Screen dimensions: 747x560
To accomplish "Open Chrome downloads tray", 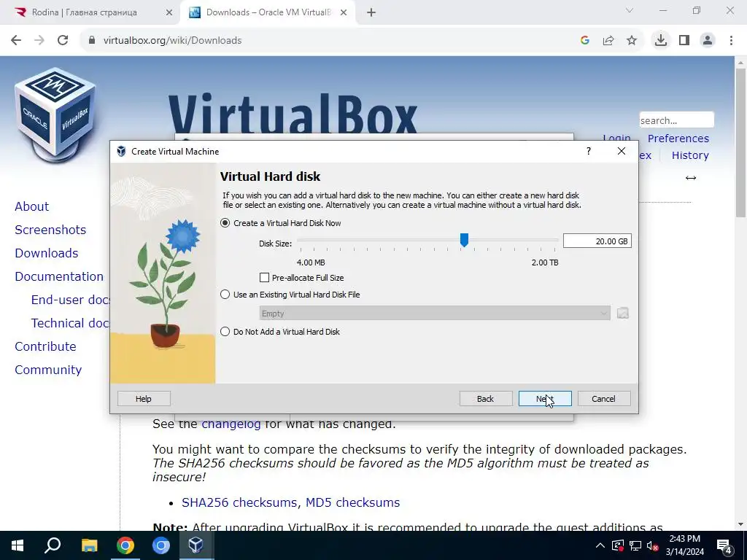I will tap(661, 41).
